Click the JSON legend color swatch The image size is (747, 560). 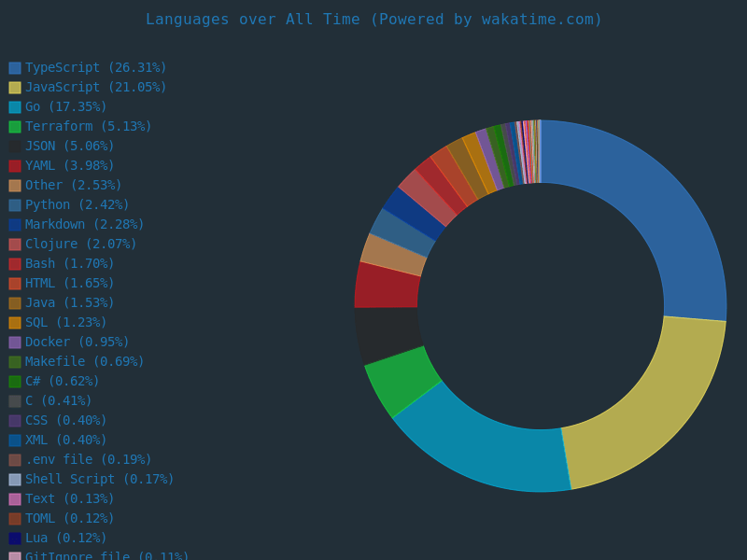(x=15, y=147)
